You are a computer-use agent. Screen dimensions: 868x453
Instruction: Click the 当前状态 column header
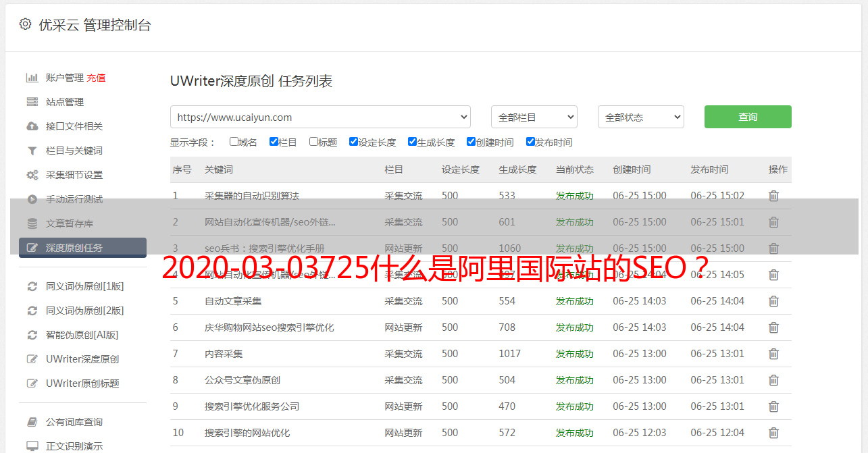click(575, 169)
